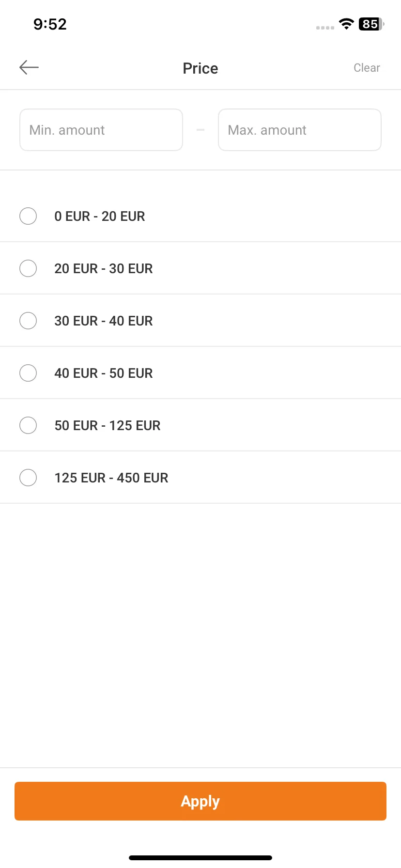
Task: Tap the 9:52 clock in status bar
Action: 50,24
